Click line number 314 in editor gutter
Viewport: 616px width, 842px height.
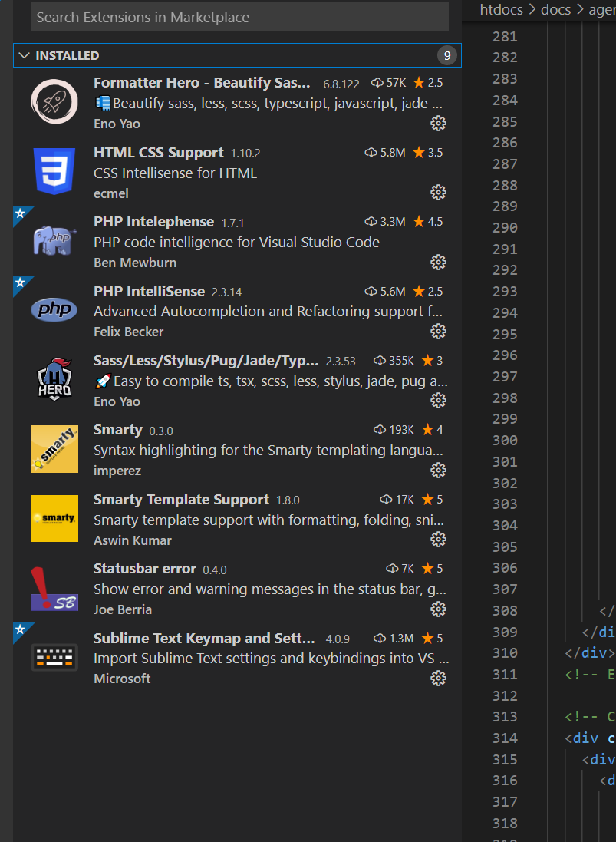pyautogui.click(x=504, y=738)
